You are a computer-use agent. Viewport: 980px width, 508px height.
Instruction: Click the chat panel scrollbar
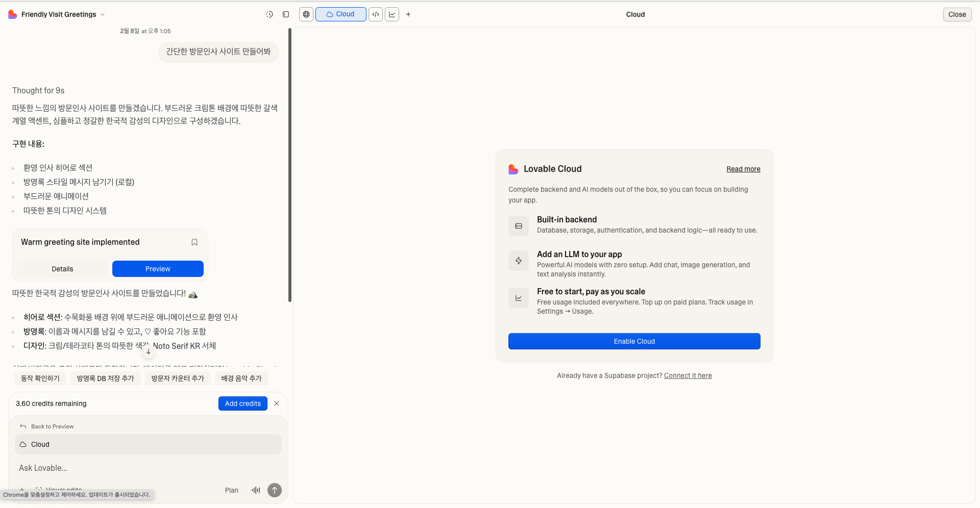290,165
